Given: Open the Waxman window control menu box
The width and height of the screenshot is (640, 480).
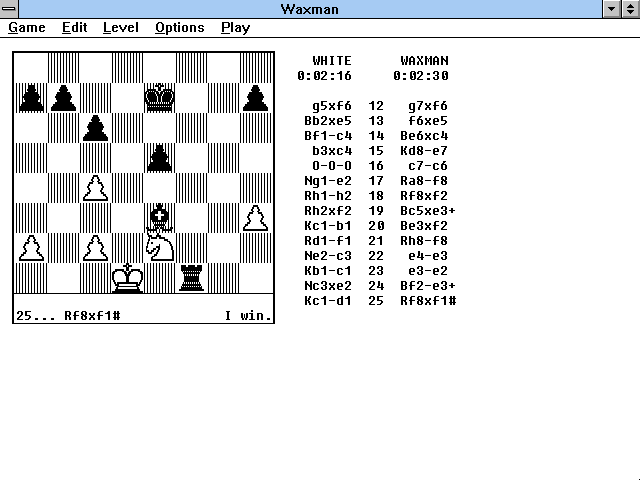Looking at the screenshot, I should [x=9, y=9].
